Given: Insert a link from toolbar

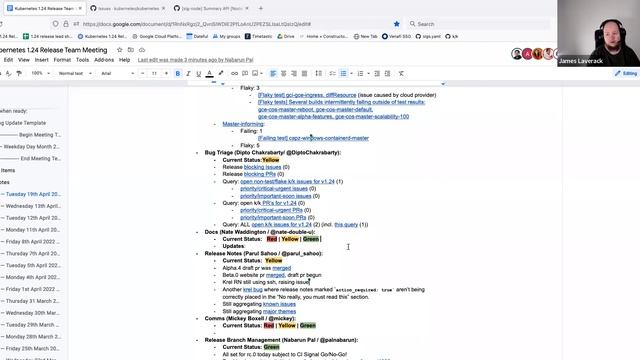Looking at the screenshot, I should pos(234,73).
